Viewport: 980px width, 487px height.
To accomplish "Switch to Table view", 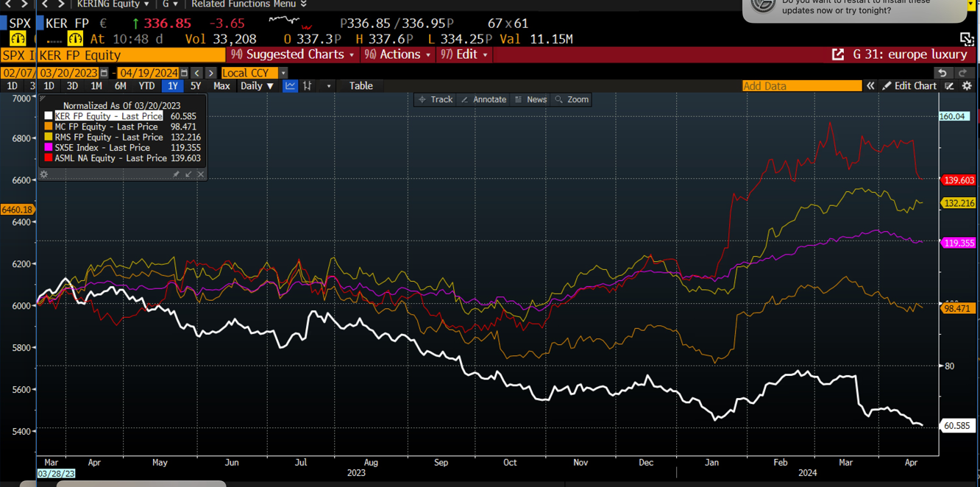I will point(361,86).
